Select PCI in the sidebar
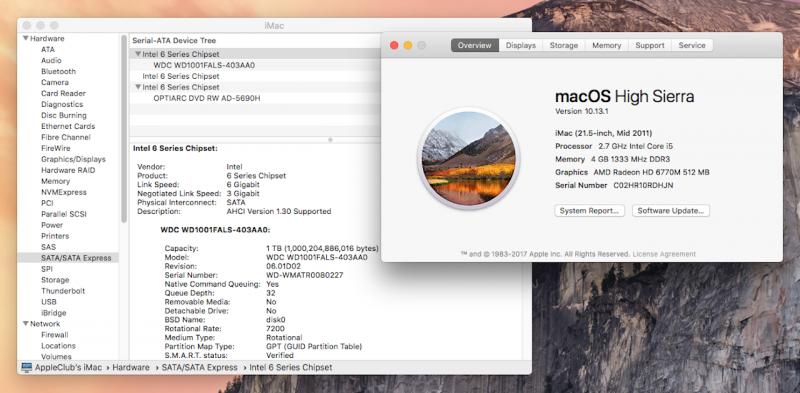Image resolution: width=800 pixels, height=393 pixels. [x=47, y=203]
